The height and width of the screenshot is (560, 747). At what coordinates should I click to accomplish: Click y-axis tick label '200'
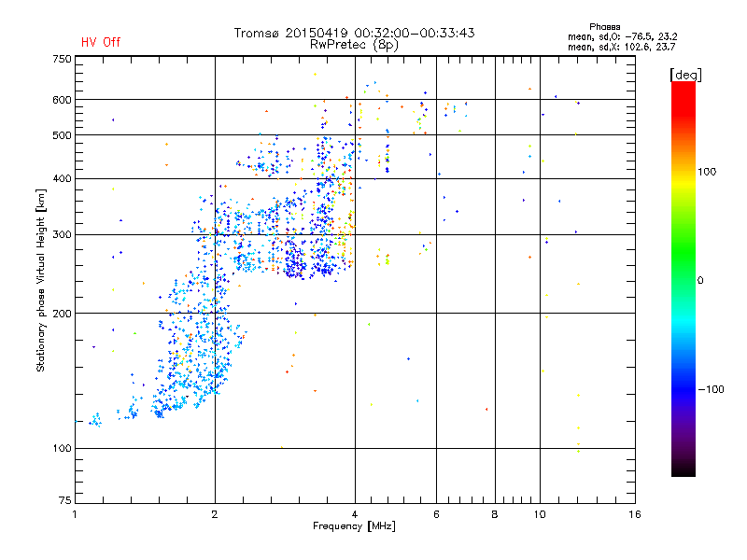[62, 314]
